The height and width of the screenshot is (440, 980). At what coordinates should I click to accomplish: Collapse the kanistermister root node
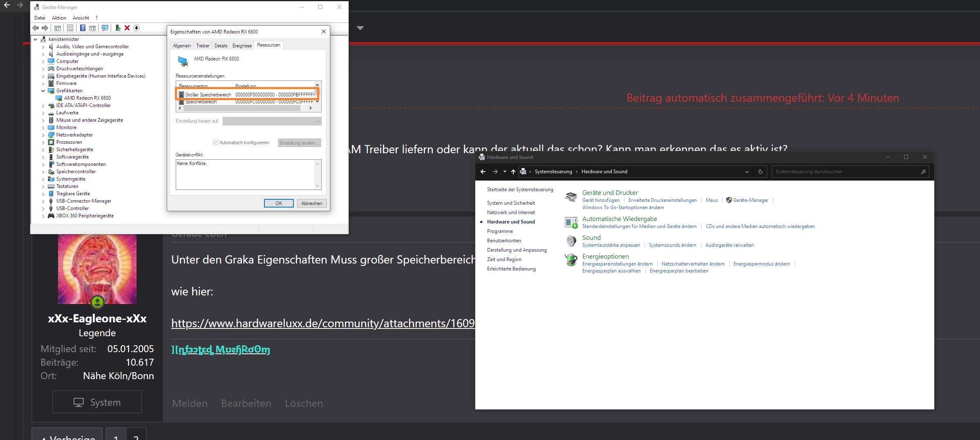coord(36,39)
